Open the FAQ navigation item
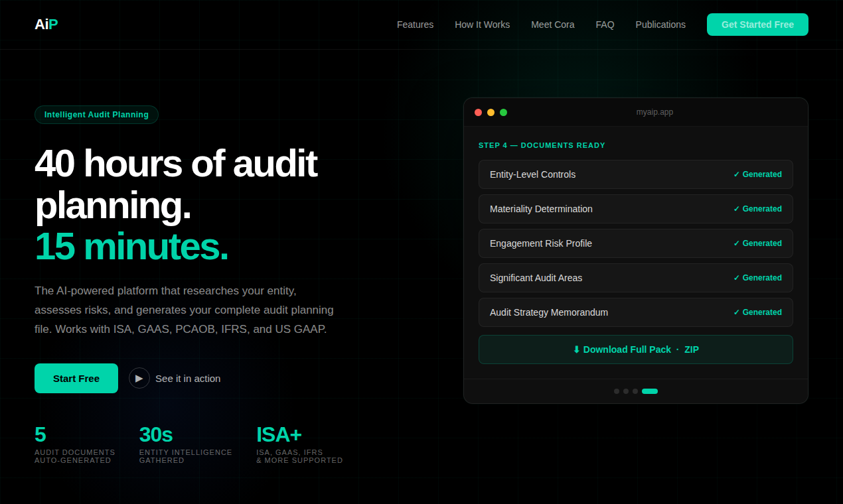 point(605,25)
